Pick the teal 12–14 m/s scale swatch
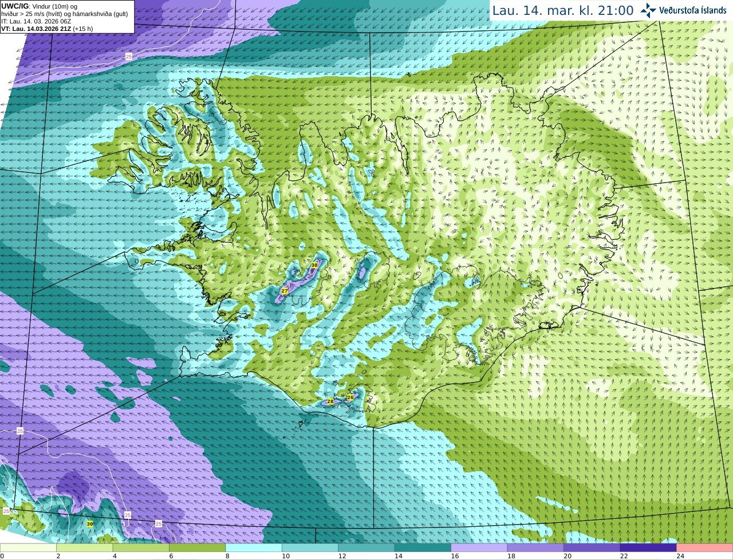Screen dimensions: 733x560 pos(366,548)
